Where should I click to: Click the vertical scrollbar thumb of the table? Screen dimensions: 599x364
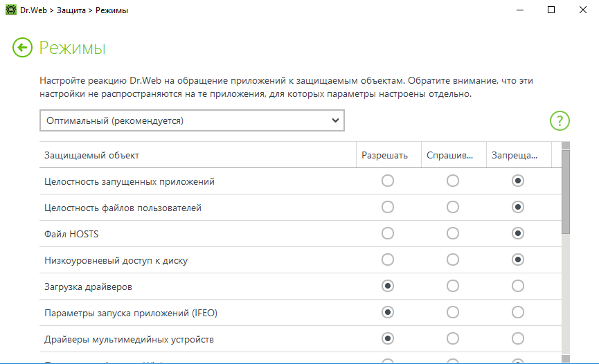tap(566, 192)
